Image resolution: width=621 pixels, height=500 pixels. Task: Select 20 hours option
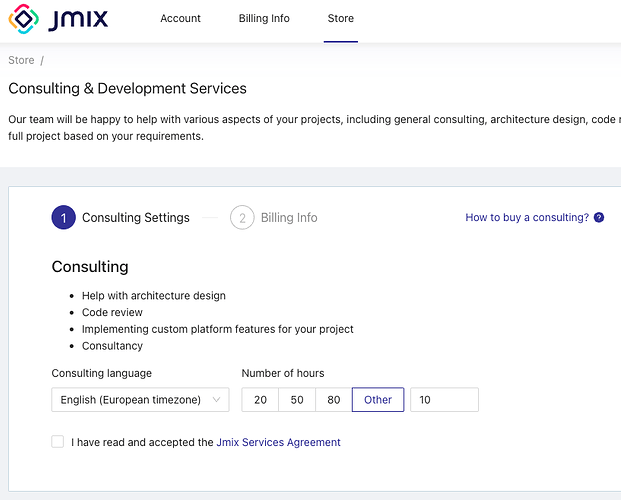260,400
